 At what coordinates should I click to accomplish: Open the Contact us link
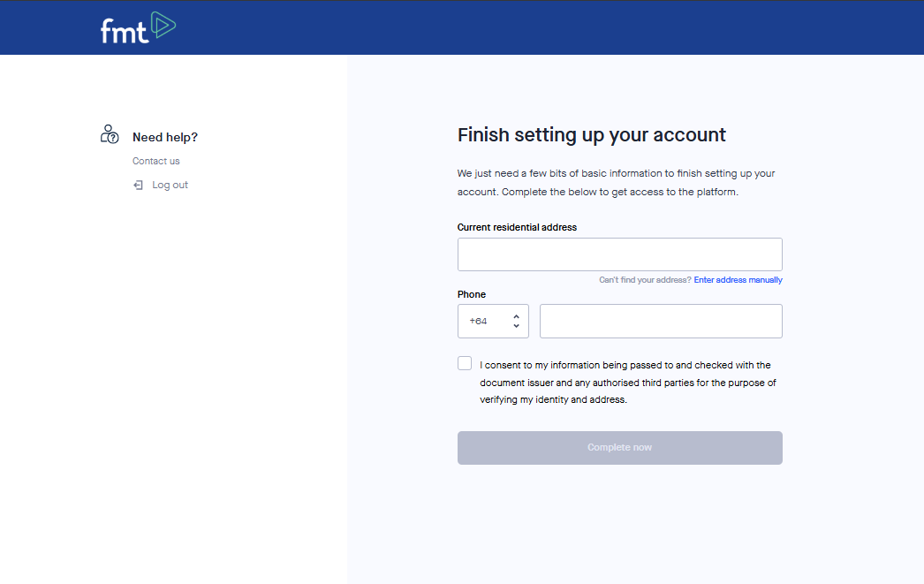coord(156,162)
